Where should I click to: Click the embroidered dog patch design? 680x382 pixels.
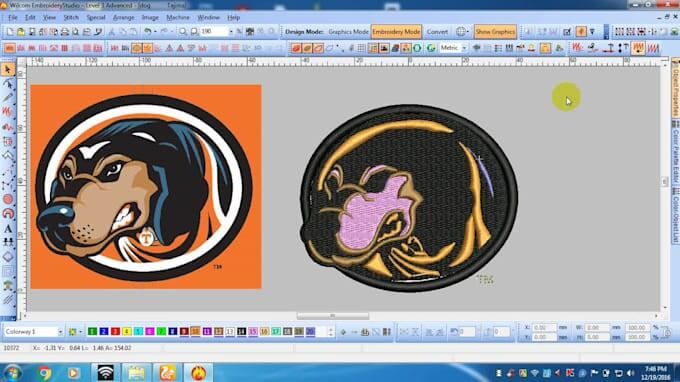tap(408, 197)
